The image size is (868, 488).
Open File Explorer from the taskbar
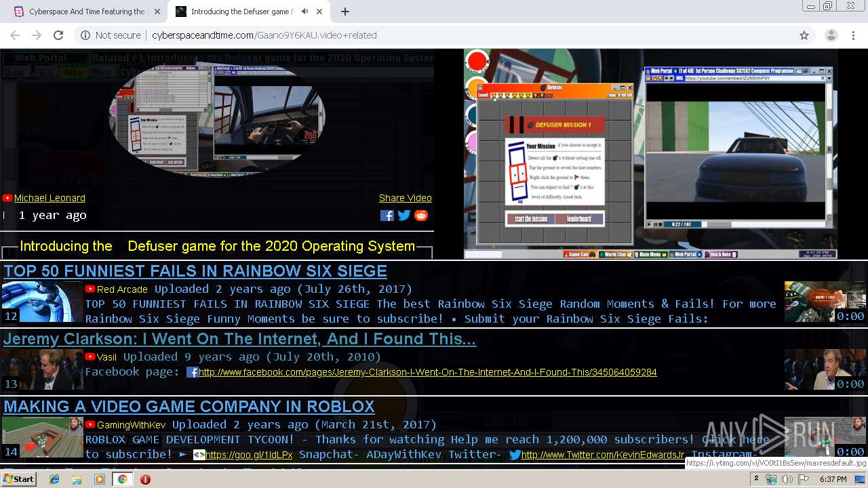(x=77, y=479)
